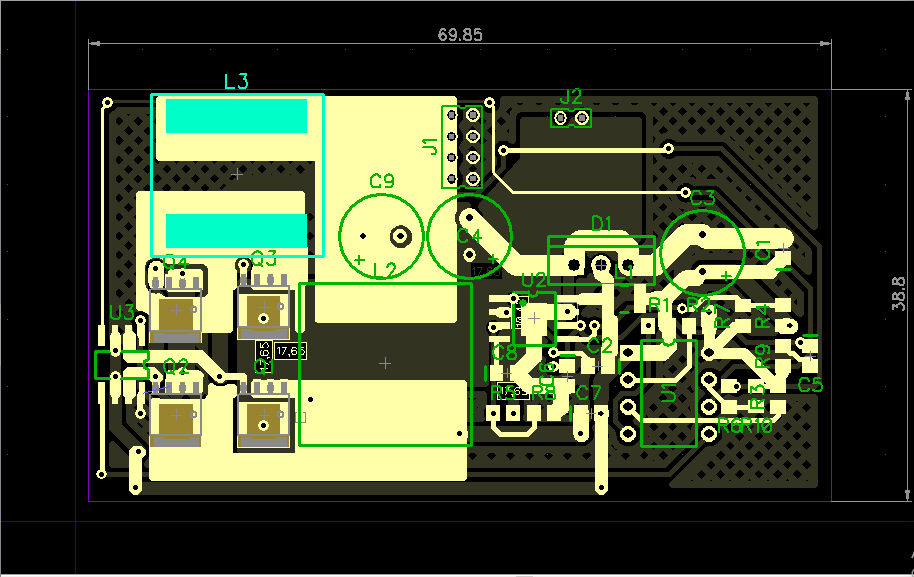Screen dimensions: 914x577
Task: Select the right pad of connector J2
Action: click(x=582, y=119)
